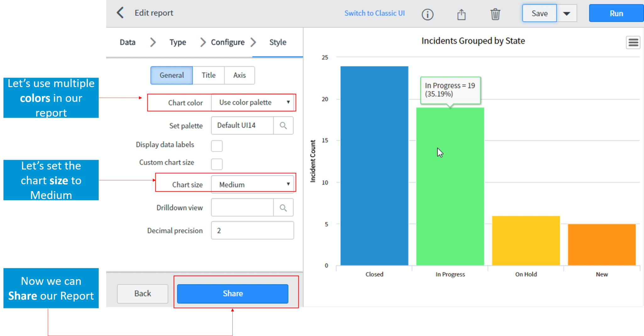Select the orange New bar
This screenshot has width=644, height=336.
pyautogui.click(x=602, y=245)
